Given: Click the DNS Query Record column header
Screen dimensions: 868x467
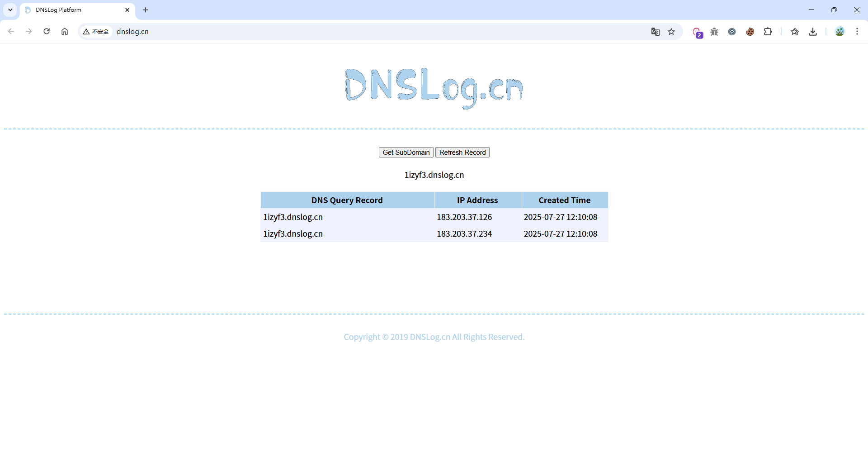Looking at the screenshot, I should click(x=347, y=200).
